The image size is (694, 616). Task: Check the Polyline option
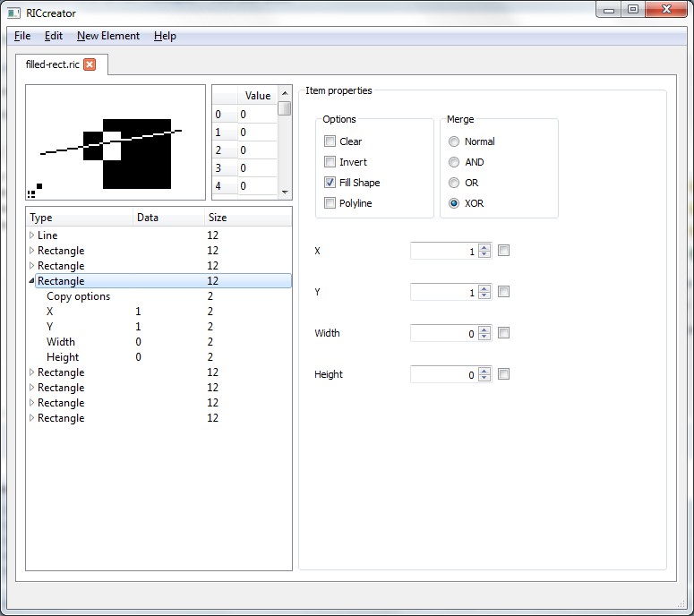[x=330, y=203]
